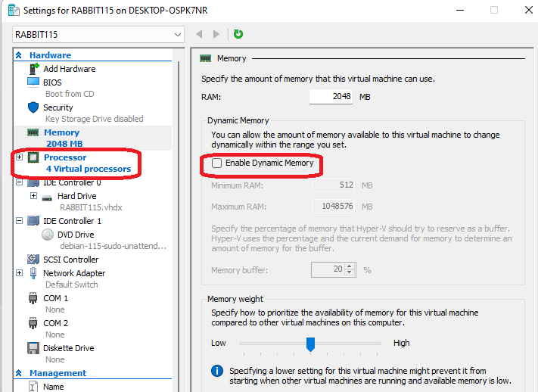This screenshot has width=538, height=392.
Task: Click the Diskette Drive floppy icon
Action: [33, 348]
